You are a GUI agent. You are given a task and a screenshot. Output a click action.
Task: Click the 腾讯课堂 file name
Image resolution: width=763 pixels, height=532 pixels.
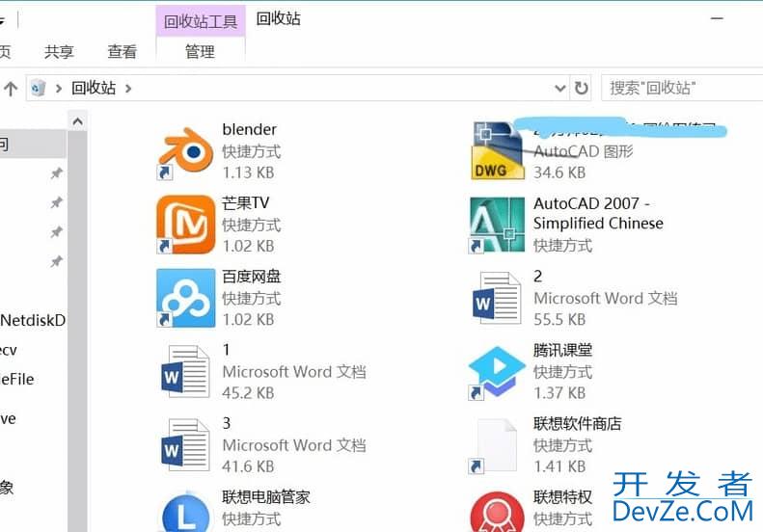(563, 350)
